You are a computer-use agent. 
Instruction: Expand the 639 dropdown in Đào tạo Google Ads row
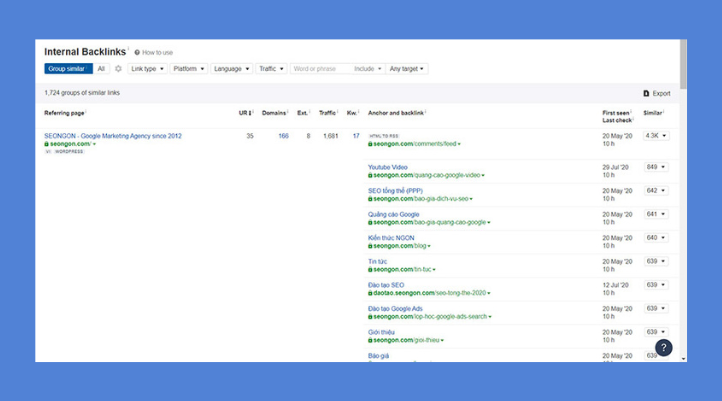[x=656, y=308]
